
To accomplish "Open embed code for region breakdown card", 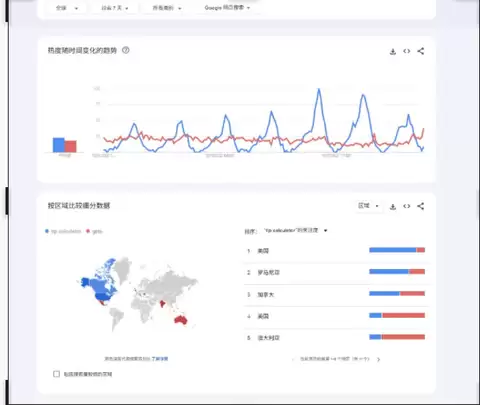I will click(x=406, y=206).
